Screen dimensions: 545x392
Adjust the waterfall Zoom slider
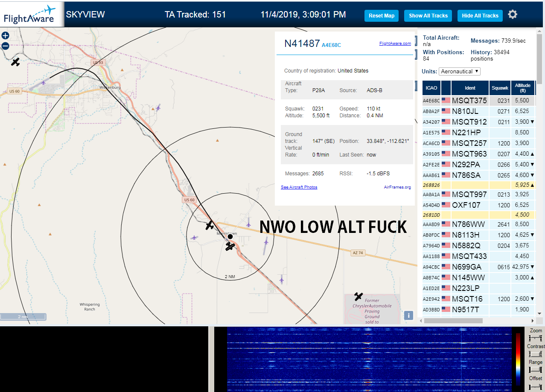click(x=535, y=338)
